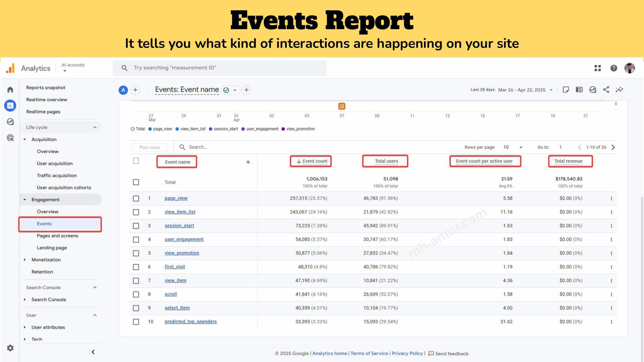Add a comparison with plus beside A
The width and height of the screenshot is (644, 362).
135,90
